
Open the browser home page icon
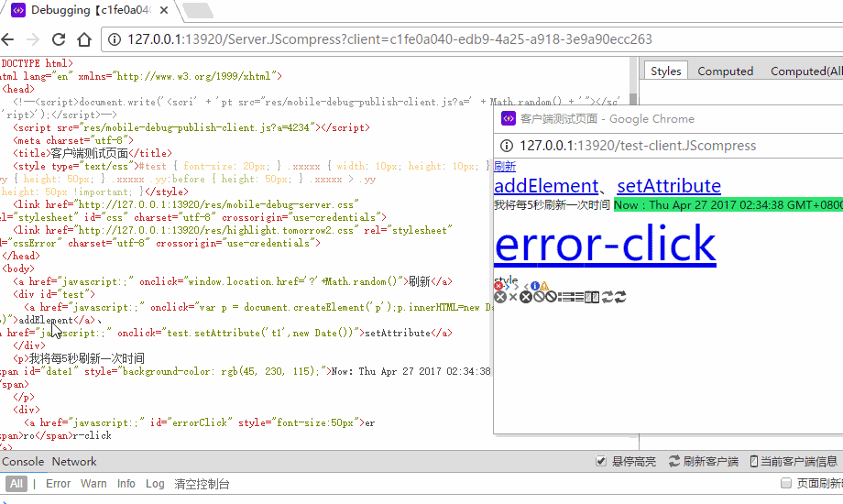point(84,39)
